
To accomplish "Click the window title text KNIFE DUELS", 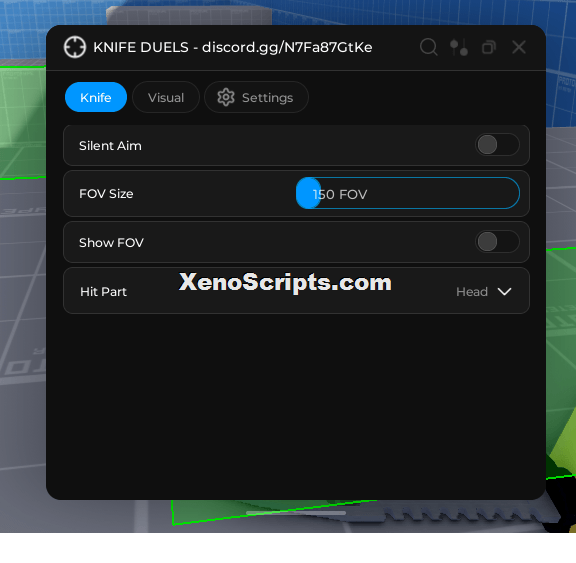I will (141, 47).
